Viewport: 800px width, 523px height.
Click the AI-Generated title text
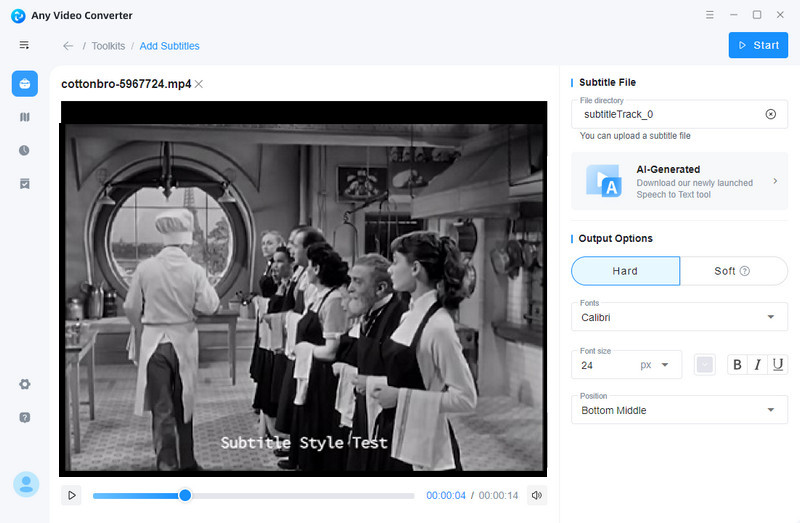[x=668, y=169]
